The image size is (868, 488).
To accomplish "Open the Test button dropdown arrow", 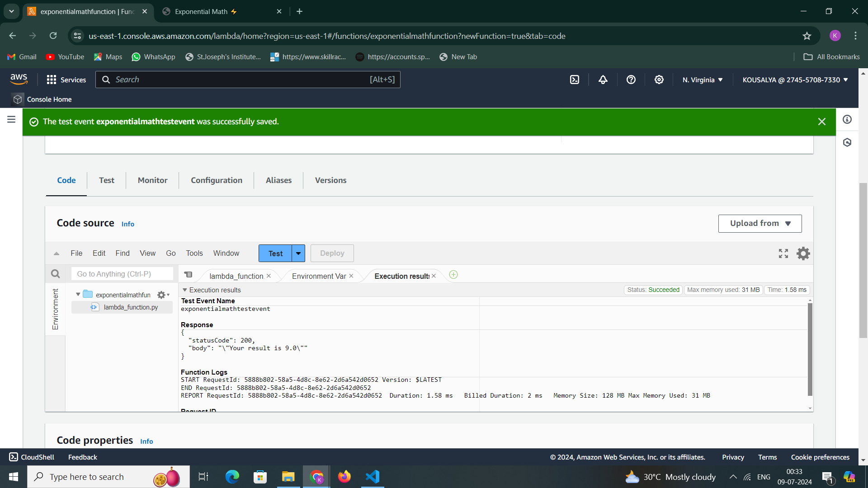I will click(298, 253).
